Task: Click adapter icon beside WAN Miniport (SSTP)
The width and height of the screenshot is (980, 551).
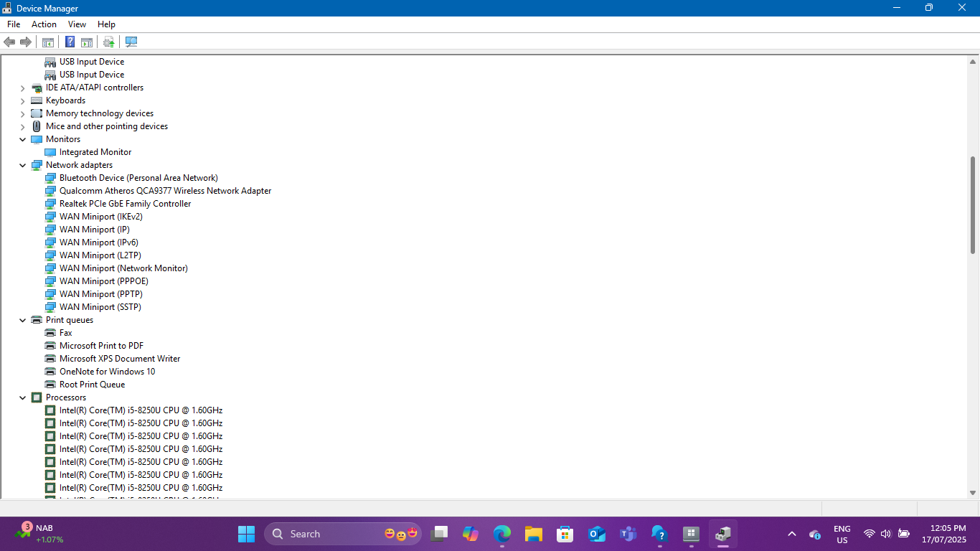Action: tap(50, 307)
